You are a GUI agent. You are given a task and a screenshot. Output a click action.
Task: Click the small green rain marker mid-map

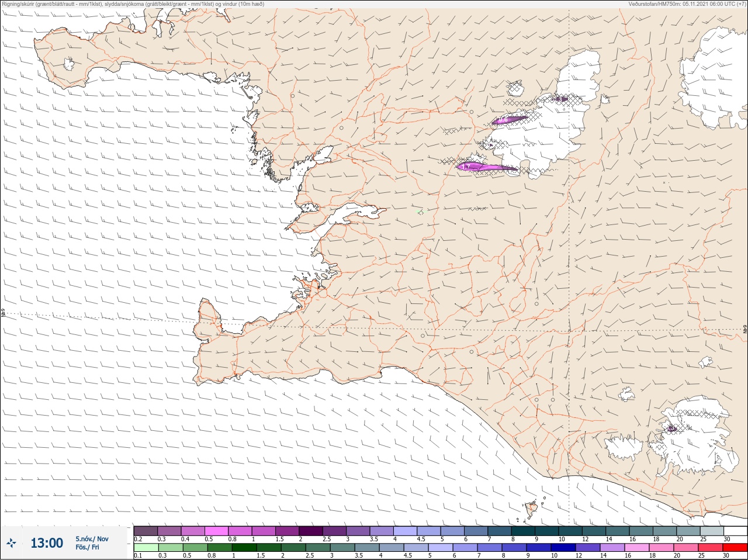(x=420, y=212)
